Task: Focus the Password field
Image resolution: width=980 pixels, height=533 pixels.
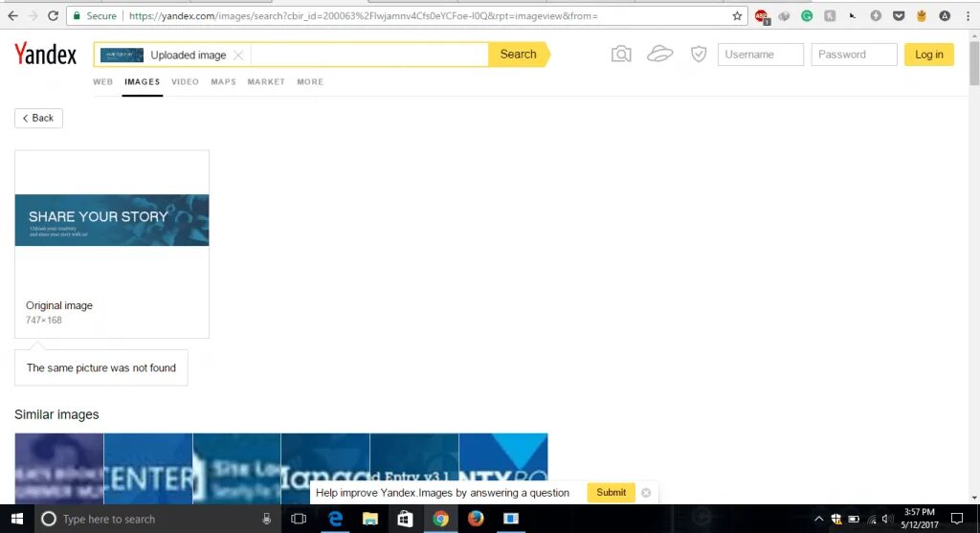Action: click(854, 55)
